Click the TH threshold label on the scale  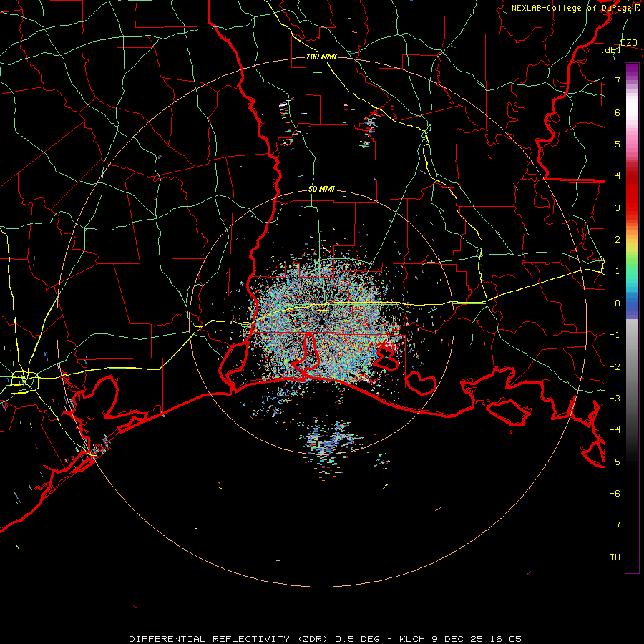click(615, 557)
